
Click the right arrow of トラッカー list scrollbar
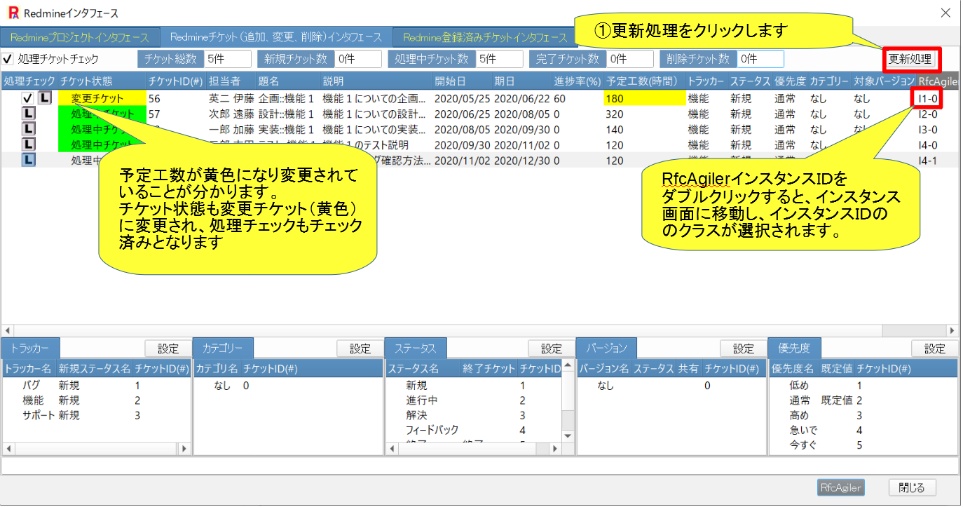click(184, 449)
